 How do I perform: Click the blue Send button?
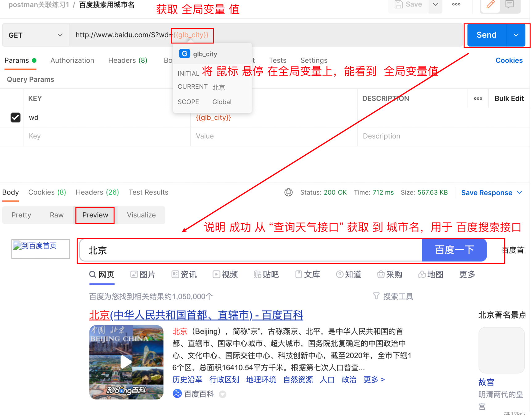487,35
